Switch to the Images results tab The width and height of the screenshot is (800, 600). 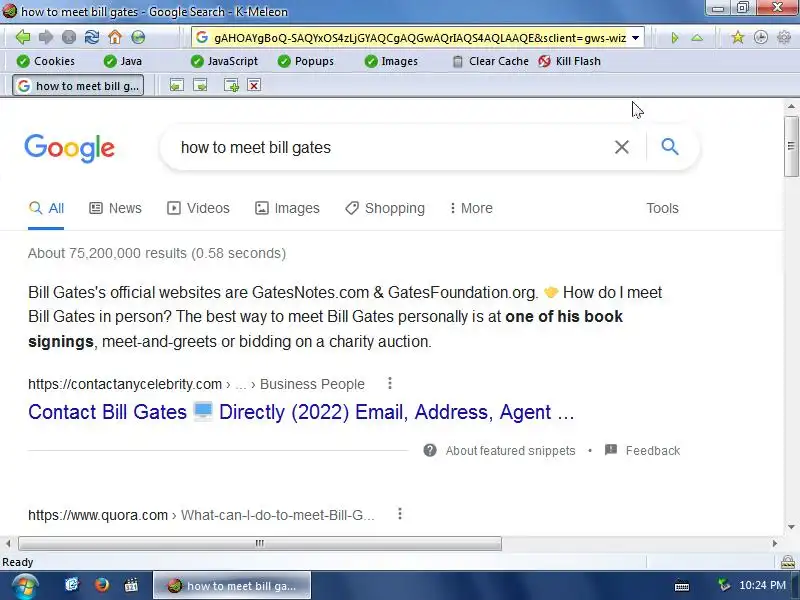[x=287, y=208]
